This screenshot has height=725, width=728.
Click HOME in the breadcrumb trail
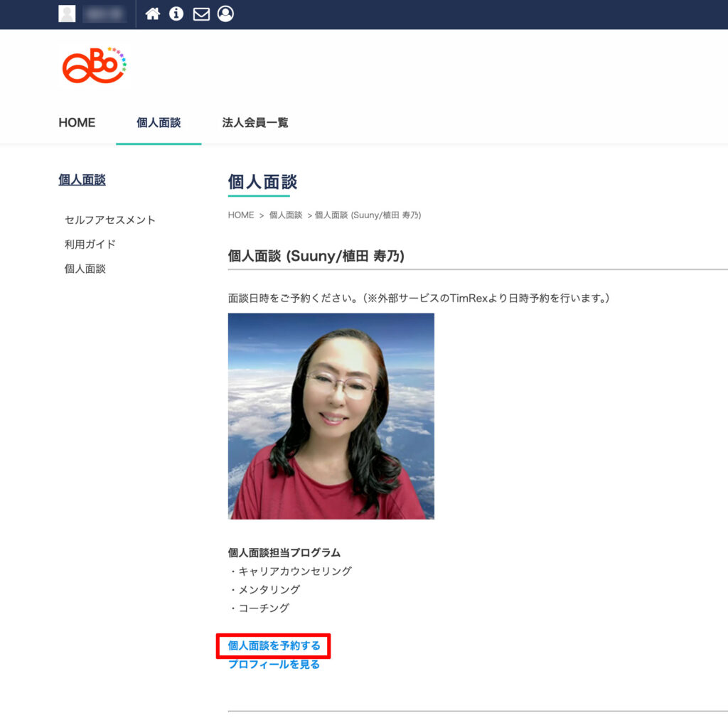pyautogui.click(x=240, y=215)
